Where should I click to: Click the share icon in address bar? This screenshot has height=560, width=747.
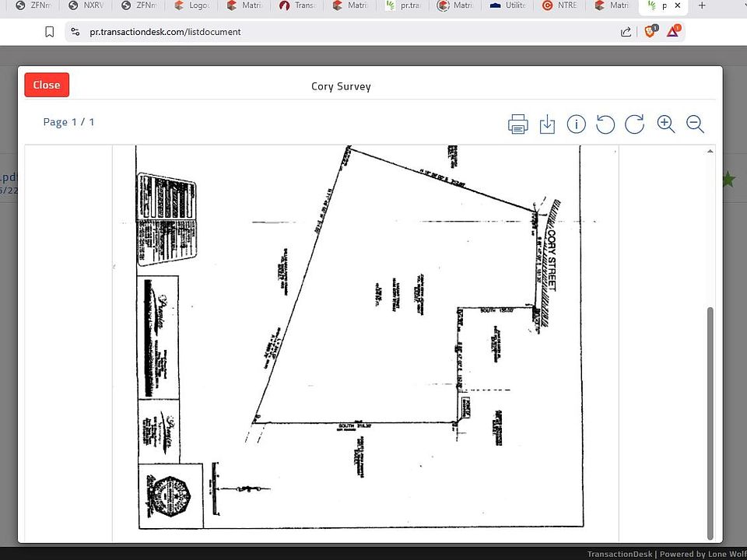626,32
